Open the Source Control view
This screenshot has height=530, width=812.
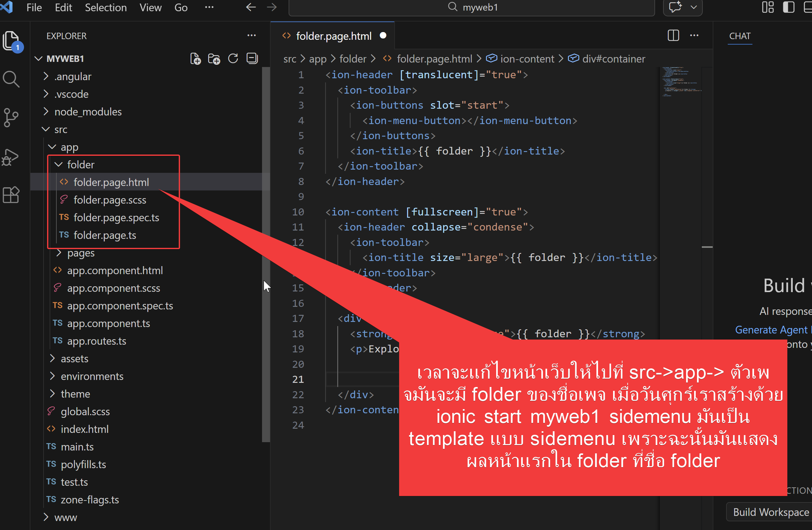11,118
